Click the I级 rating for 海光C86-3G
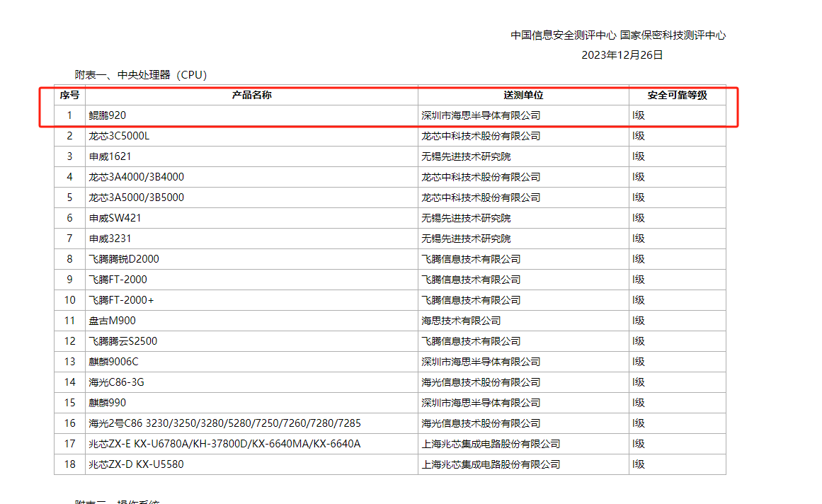This screenshot has width=822, height=504. tap(639, 382)
